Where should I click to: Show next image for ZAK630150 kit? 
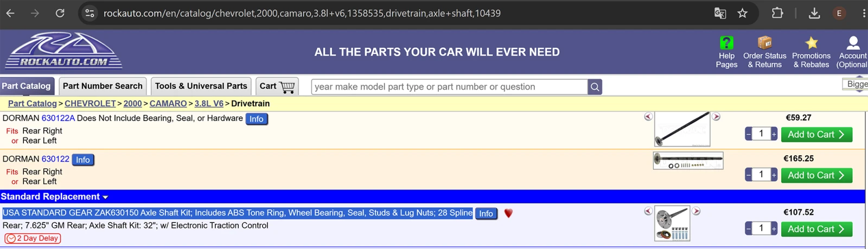click(696, 211)
